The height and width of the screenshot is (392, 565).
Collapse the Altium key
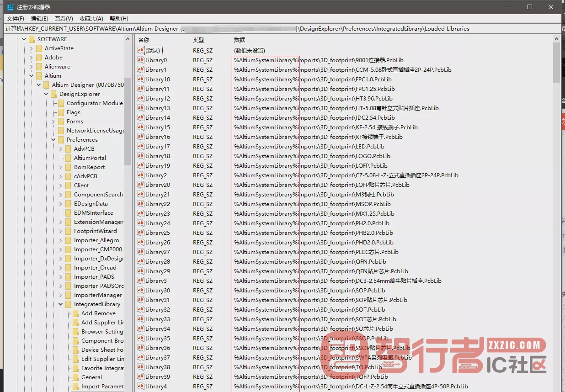click(x=32, y=76)
